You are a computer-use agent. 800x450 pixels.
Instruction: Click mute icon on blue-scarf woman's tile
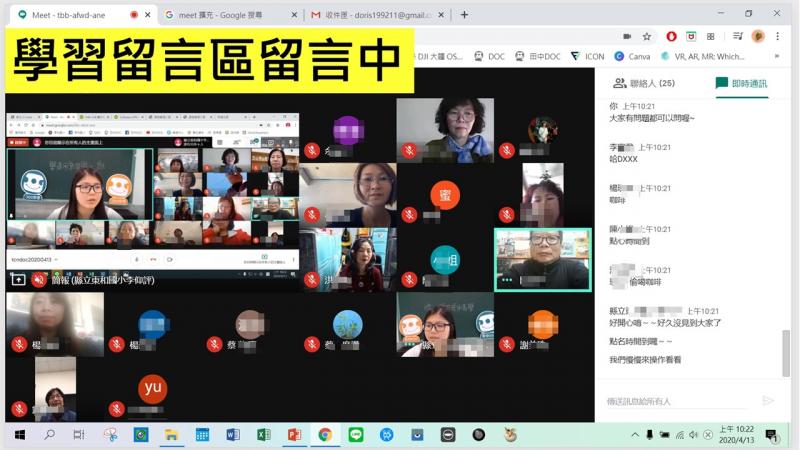coord(409,150)
